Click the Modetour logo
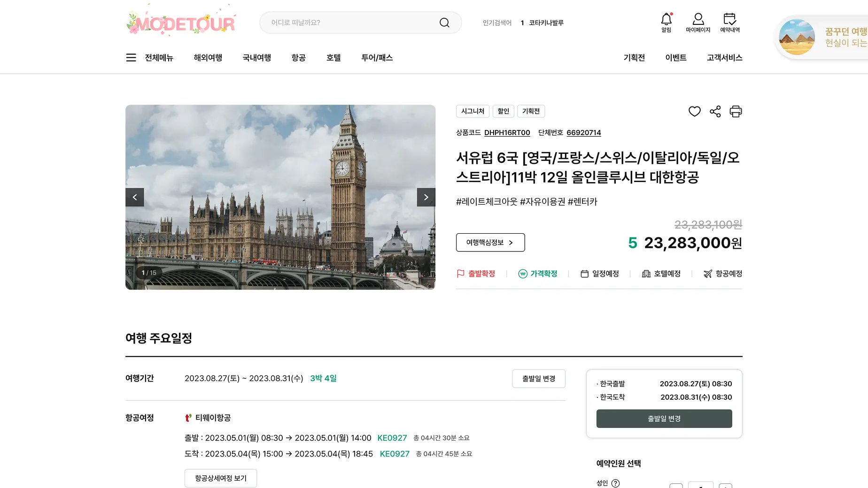 [181, 23]
